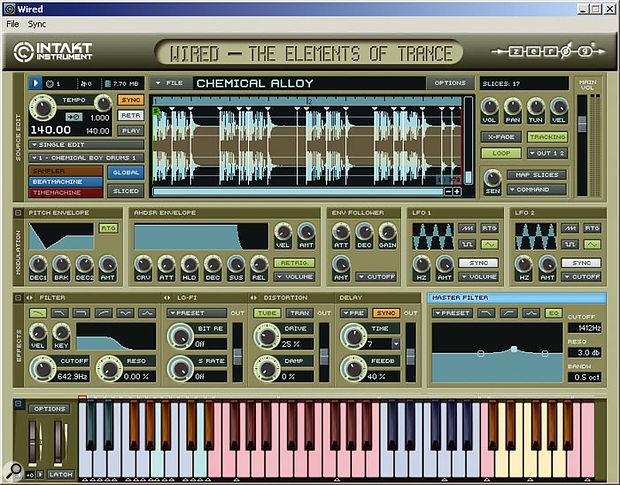Choose sawtooth waveform for LFO 2
The height and width of the screenshot is (485, 620).
570,228
